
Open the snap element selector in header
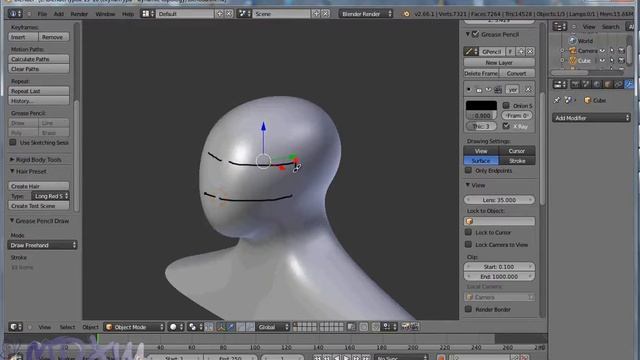389,327
